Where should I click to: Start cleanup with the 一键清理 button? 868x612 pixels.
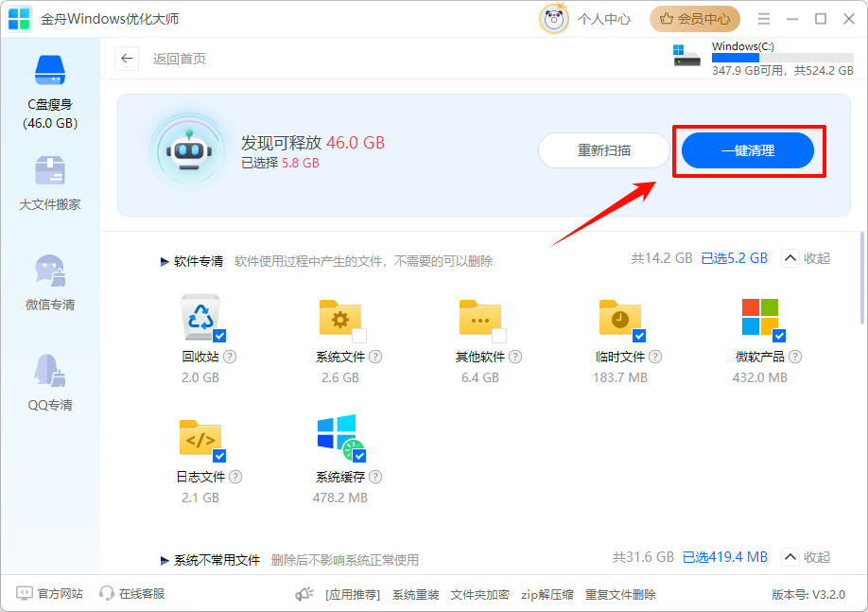point(749,150)
